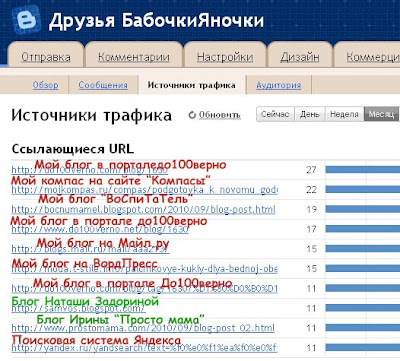Click the refresh icon beside Обновить
The height and width of the screenshot is (361, 400).
[192, 115]
